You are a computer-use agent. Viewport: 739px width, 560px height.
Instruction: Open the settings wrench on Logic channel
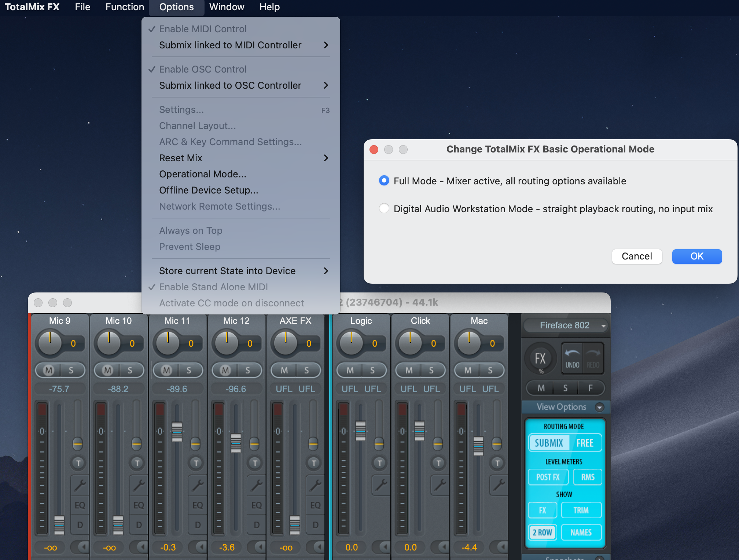381,485
